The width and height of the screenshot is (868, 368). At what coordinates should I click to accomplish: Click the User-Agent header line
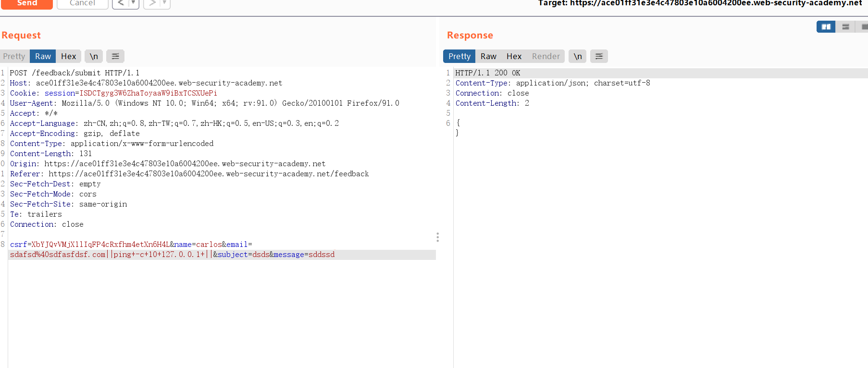205,103
